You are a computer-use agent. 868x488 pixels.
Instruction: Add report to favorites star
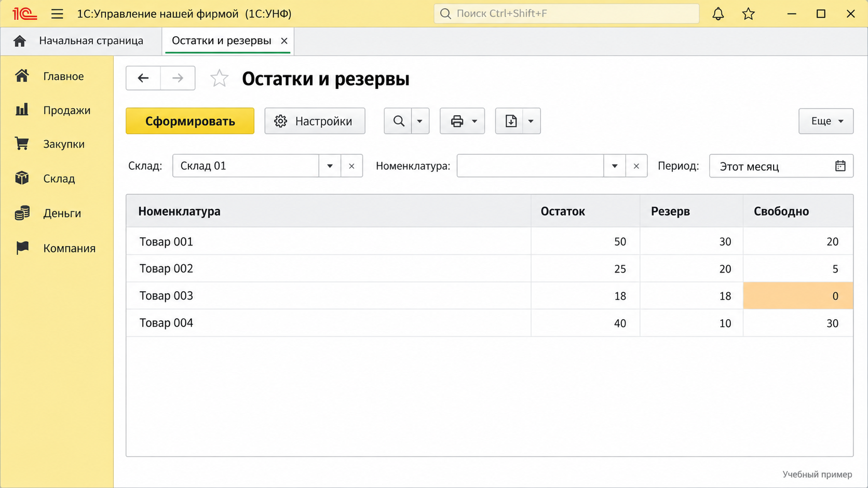pyautogui.click(x=219, y=78)
